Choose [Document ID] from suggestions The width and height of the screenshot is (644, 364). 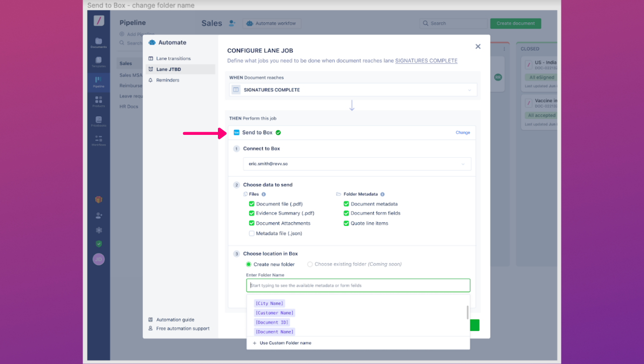[272, 322]
